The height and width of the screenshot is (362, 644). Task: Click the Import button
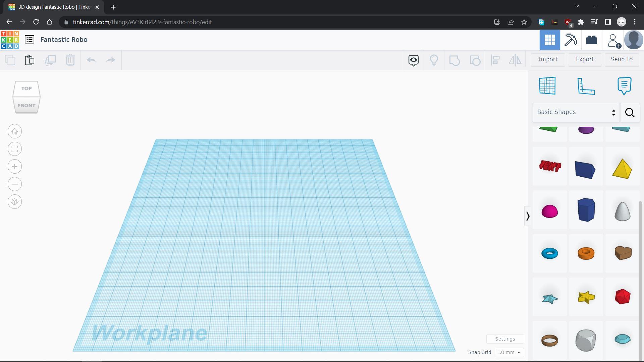click(548, 59)
